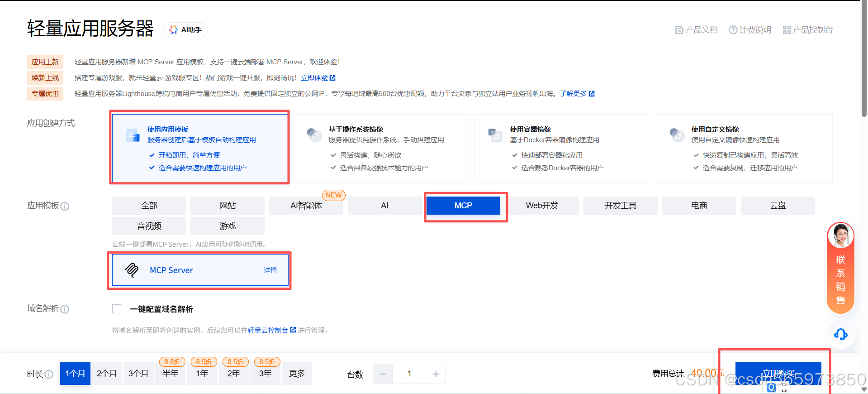Select 1年 duration option

(x=202, y=374)
